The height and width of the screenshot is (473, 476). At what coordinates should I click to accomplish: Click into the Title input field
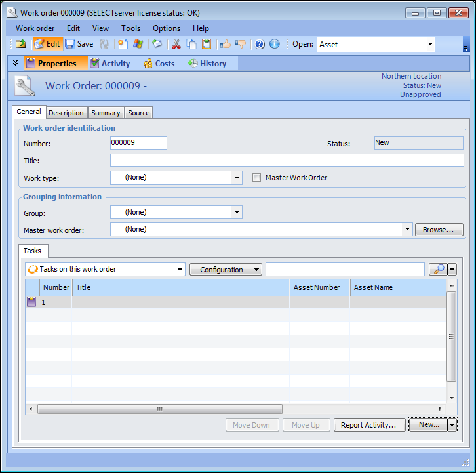[x=287, y=161]
